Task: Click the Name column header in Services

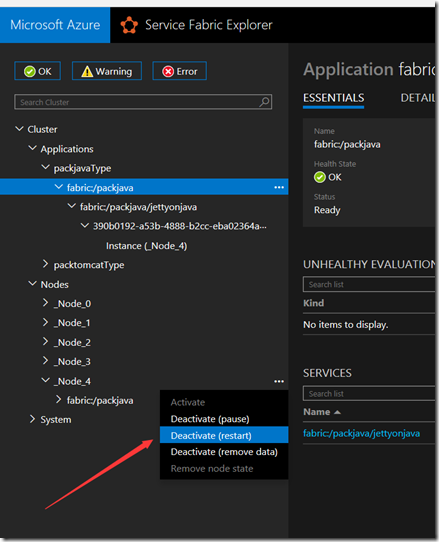Action: [317, 412]
